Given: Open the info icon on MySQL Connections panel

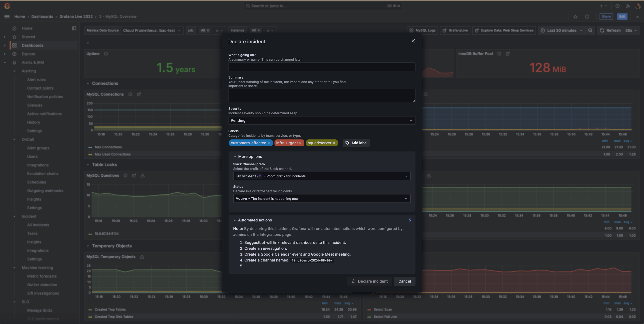Looking at the screenshot, I should (130, 94).
